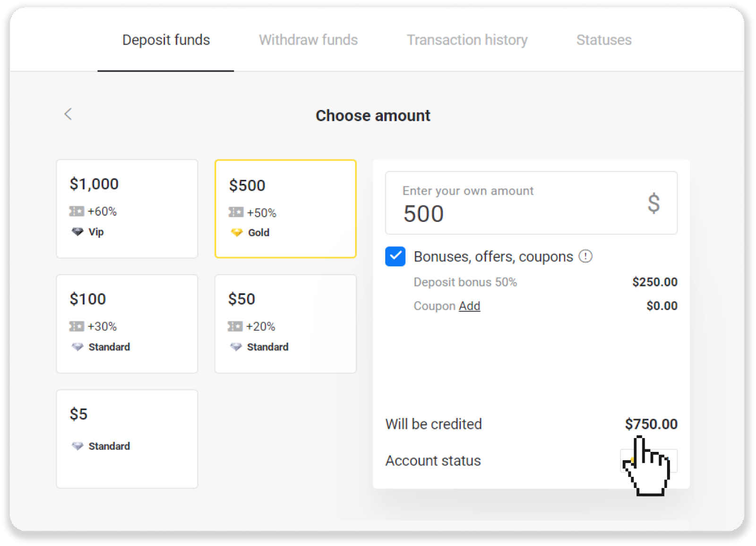This screenshot has width=756, height=546.
Task: Click the back arrow chevron
Action: (68, 114)
